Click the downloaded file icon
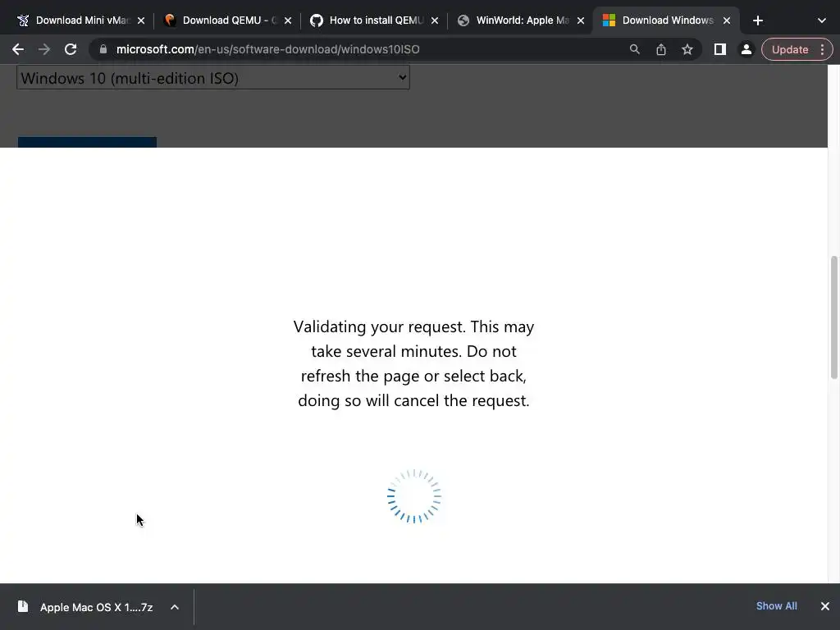840x630 pixels. (x=22, y=606)
